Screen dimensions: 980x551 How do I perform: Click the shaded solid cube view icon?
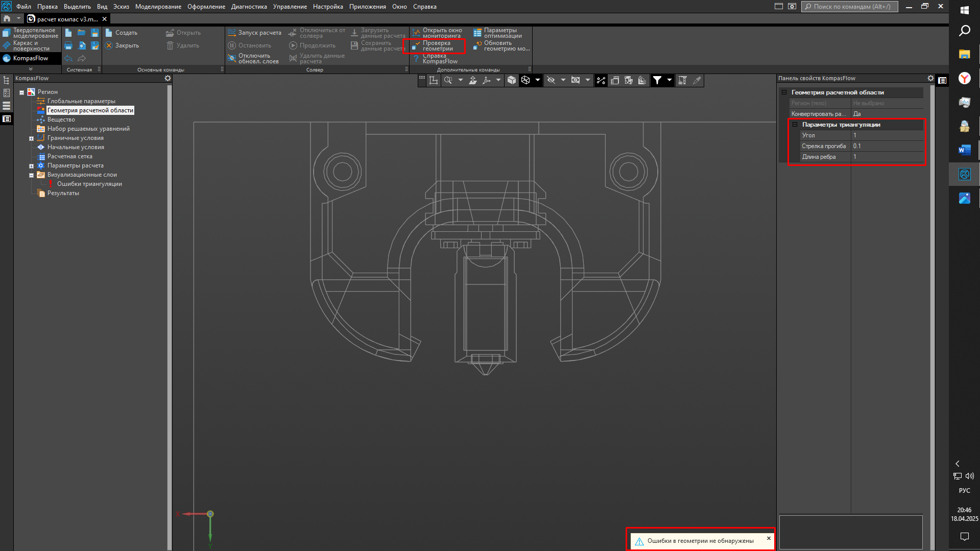(x=511, y=80)
